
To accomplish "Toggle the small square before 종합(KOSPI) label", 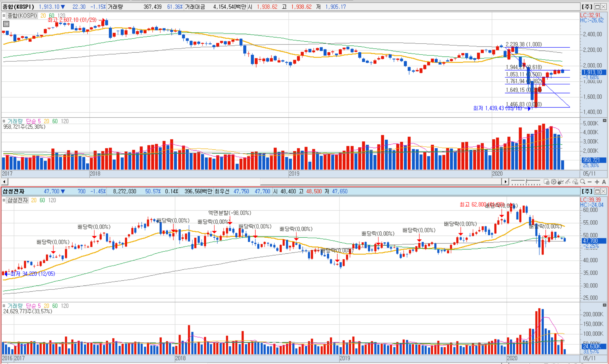I will coord(4,15).
